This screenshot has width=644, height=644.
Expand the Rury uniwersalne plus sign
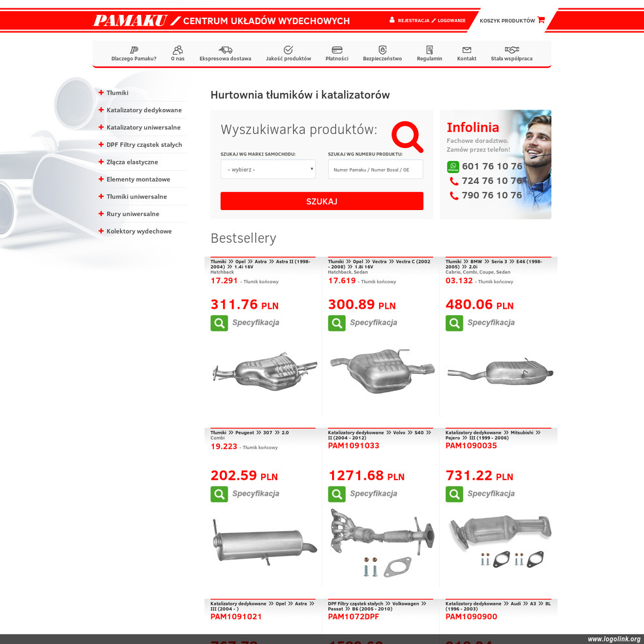101,213
